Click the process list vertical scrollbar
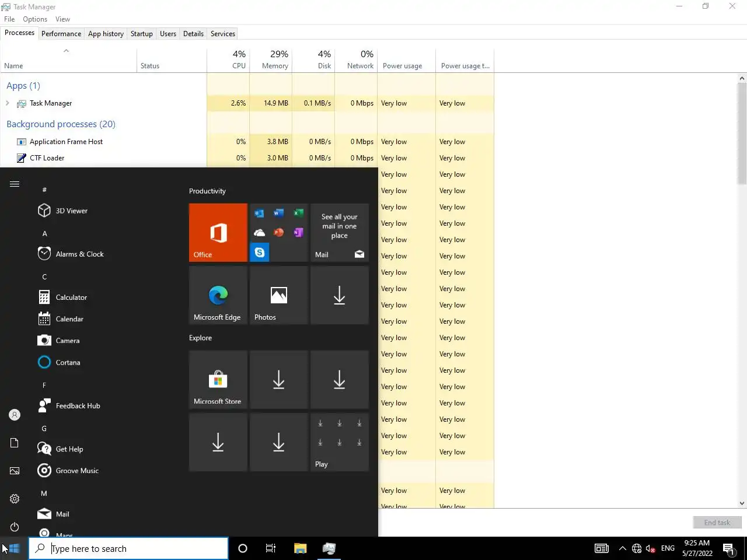The image size is (747, 560). pyautogui.click(x=742, y=134)
